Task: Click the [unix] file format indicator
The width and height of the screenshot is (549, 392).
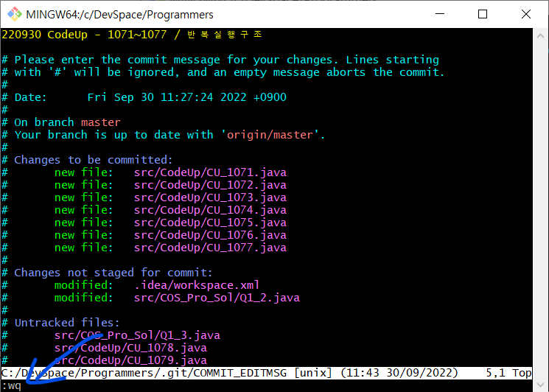Action: pyautogui.click(x=313, y=373)
